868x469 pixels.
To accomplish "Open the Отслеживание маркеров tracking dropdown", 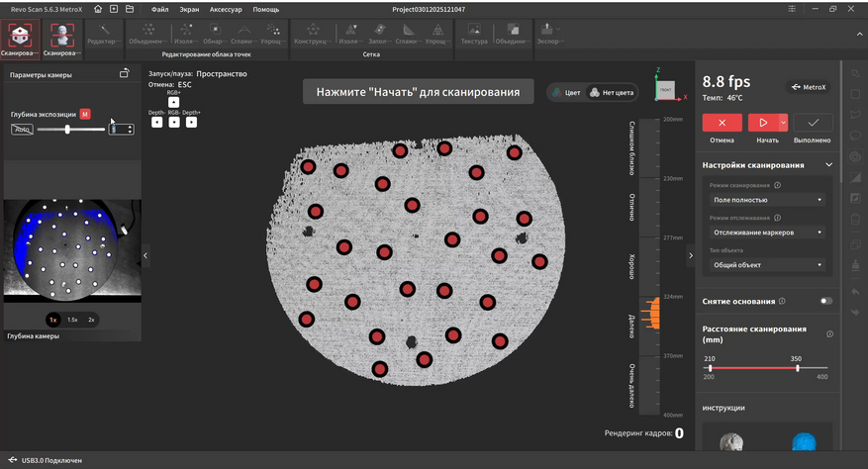I will [767, 233].
